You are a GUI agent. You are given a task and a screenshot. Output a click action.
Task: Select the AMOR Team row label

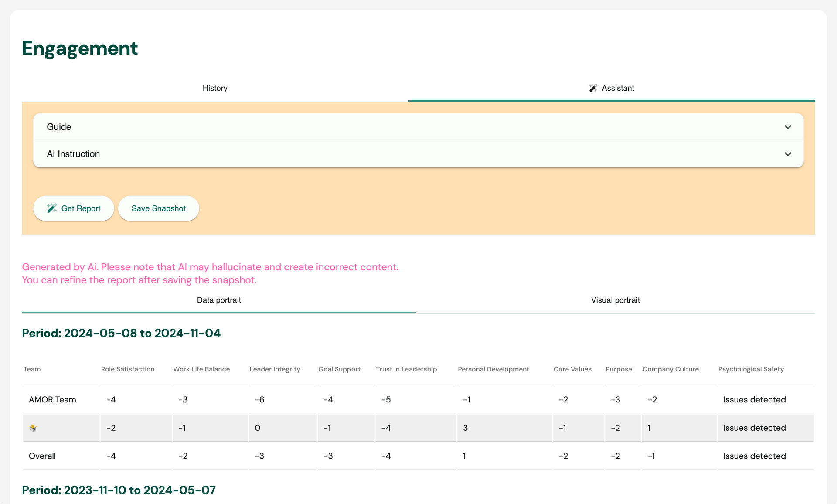(52, 400)
